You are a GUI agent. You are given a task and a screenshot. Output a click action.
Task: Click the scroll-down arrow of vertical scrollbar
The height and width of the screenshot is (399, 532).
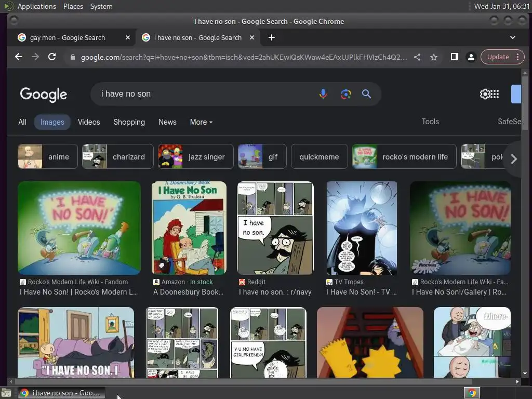tap(525, 374)
